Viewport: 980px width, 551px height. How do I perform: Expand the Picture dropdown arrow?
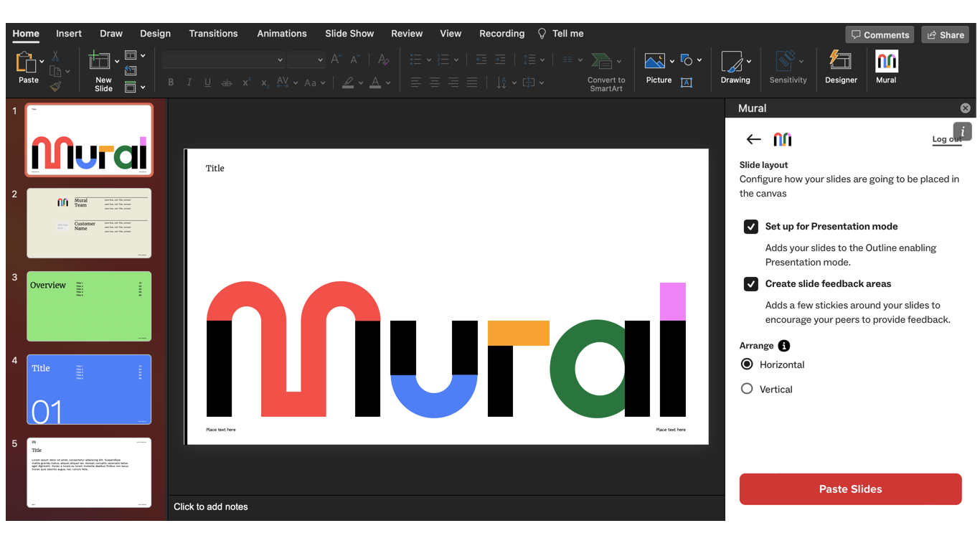pos(672,61)
